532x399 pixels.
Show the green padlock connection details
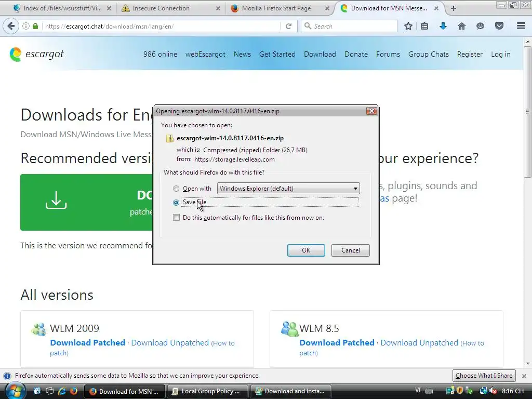[x=35, y=26]
